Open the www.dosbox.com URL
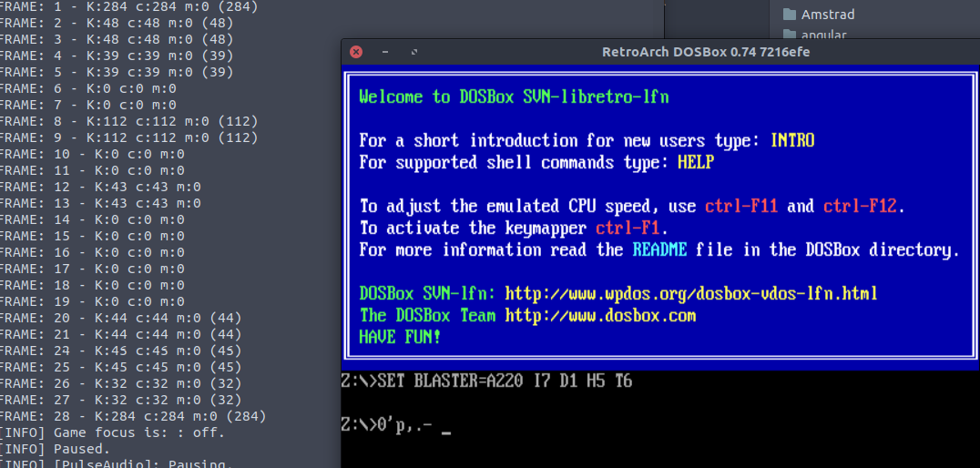 (600, 316)
